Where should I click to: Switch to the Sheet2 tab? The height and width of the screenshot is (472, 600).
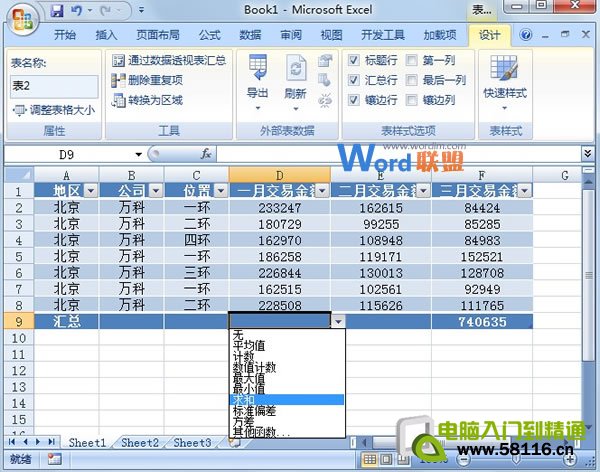(x=140, y=443)
